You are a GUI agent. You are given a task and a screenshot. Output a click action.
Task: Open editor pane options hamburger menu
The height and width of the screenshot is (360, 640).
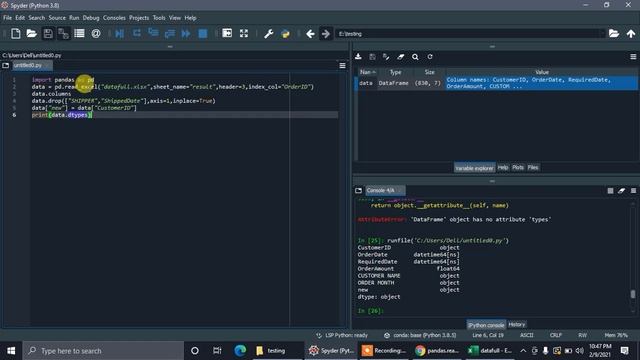pos(342,65)
